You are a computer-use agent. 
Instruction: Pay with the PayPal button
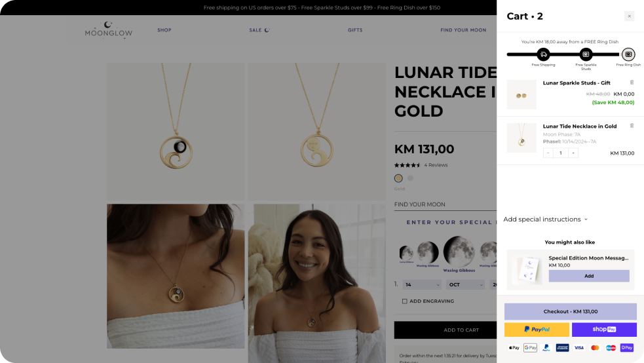[x=537, y=330]
